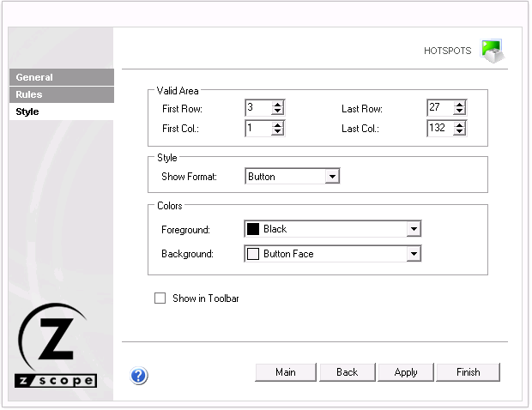Click the Back button
Image resolution: width=532 pixels, height=410 pixels.
click(x=347, y=372)
